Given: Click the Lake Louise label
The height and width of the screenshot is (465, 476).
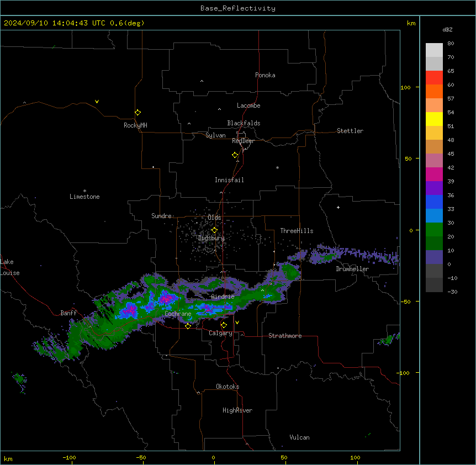Looking at the screenshot, I should [x=10, y=267].
